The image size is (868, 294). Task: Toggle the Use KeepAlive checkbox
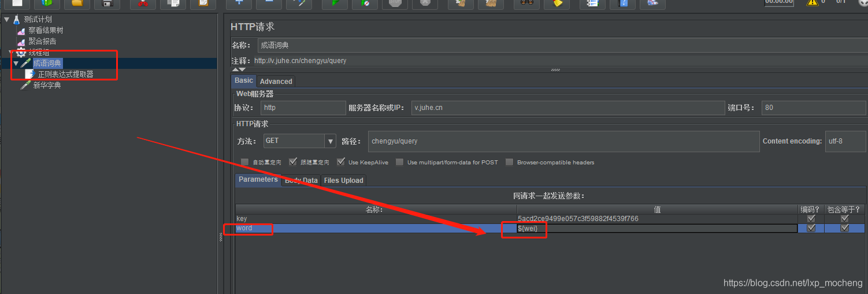341,162
